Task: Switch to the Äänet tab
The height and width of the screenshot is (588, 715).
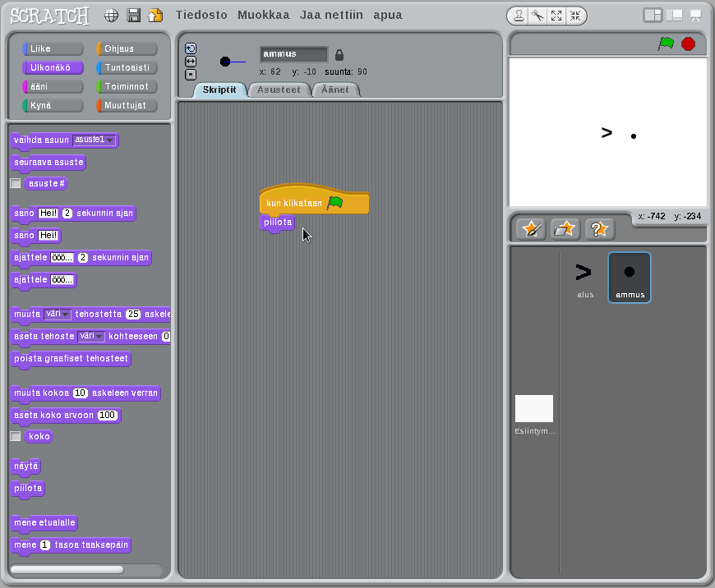Action: (x=335, y=90)
